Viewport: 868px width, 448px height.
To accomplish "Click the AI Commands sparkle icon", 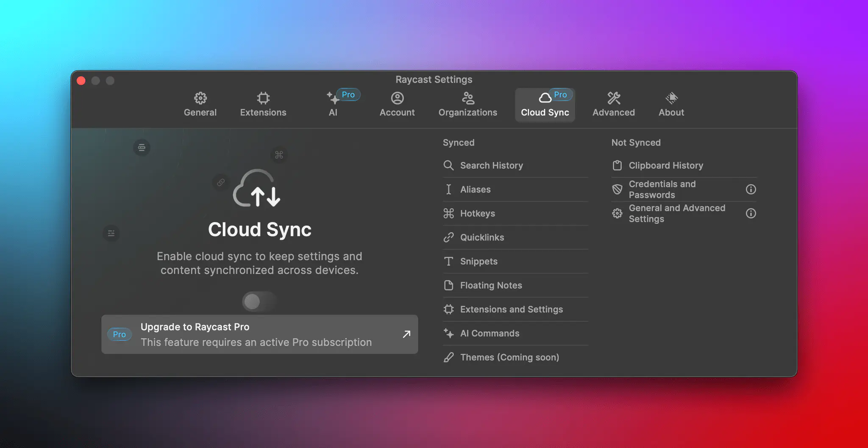I will pyautogui.click(x=448, y=333).
